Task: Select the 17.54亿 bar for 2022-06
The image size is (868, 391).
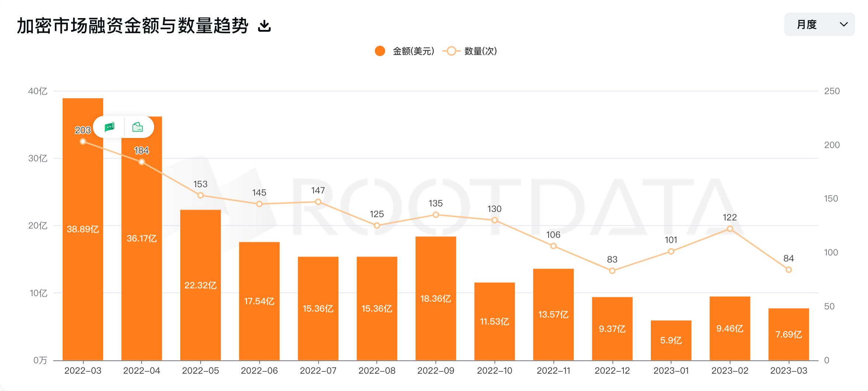Action: click(259, 301)
